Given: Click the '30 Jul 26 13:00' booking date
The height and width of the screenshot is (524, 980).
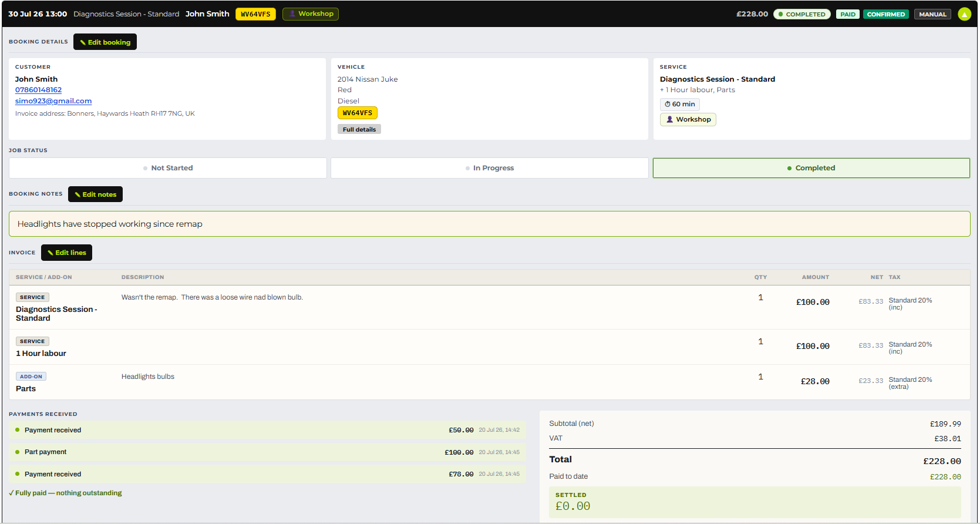Looking at the screenshot, I should click(x=38, y=14).
